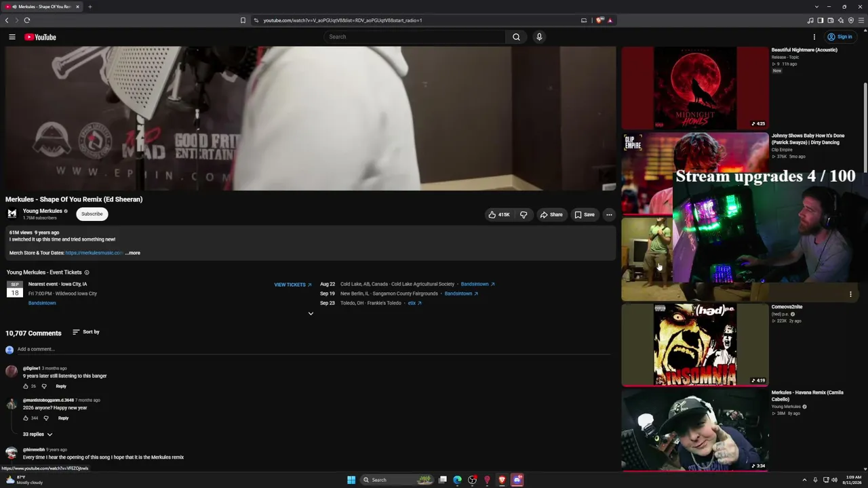
Task: Open the weather widget showing Mostly cloudy
Action: click(x=24, y=480)
